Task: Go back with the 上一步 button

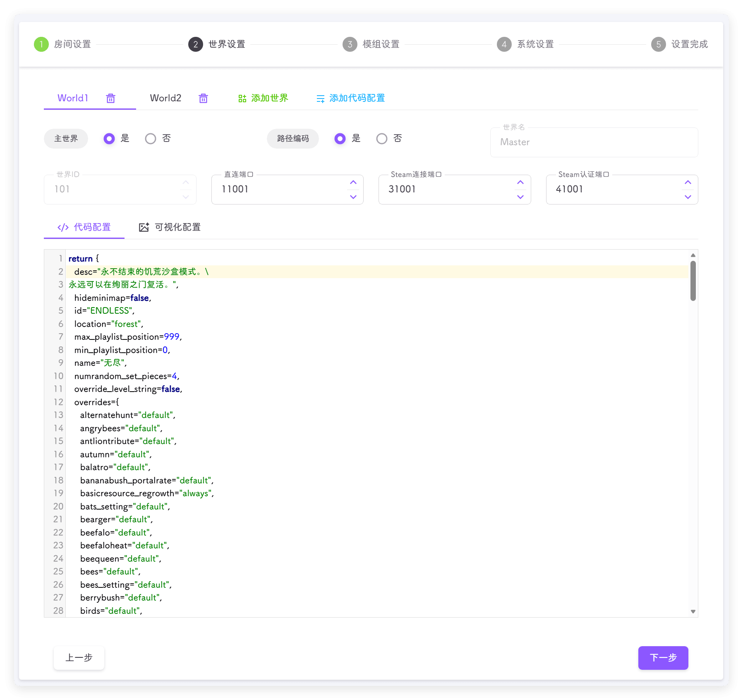Action: pos(79,658)
